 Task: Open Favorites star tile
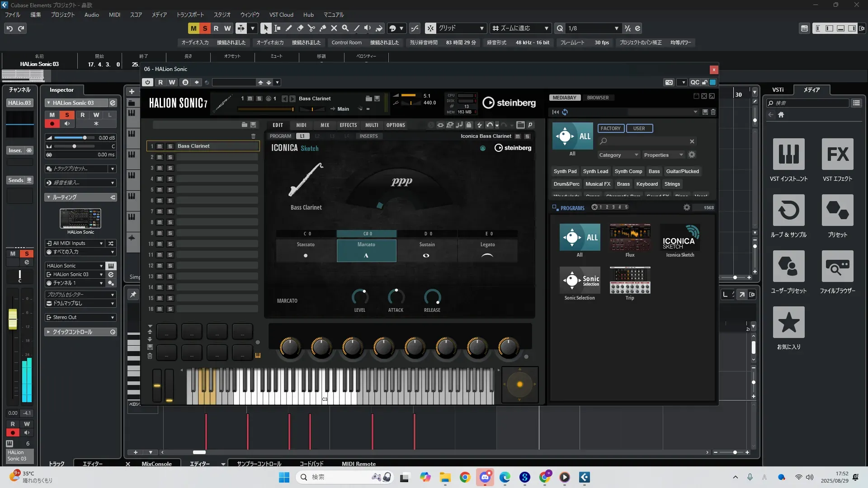coord(788,323)
